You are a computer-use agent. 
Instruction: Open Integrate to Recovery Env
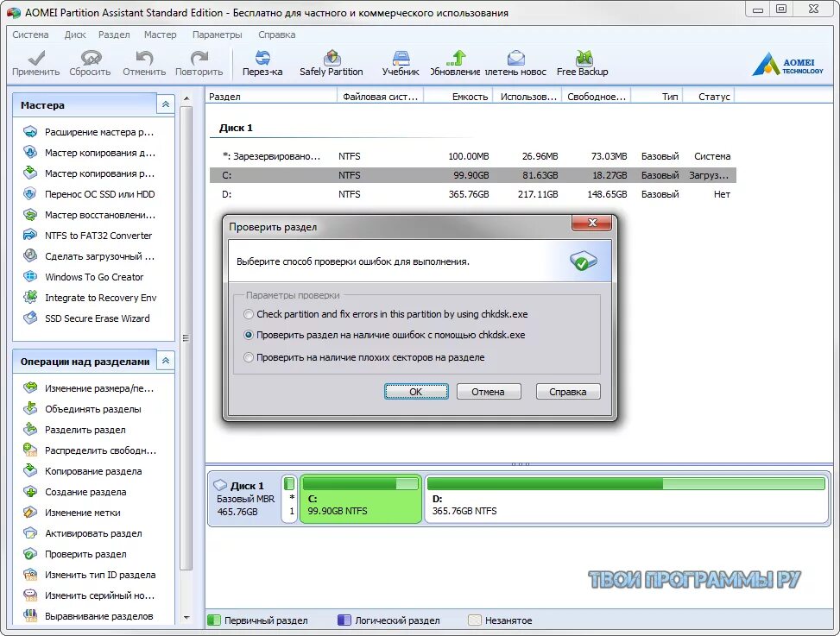pos(90,298)
